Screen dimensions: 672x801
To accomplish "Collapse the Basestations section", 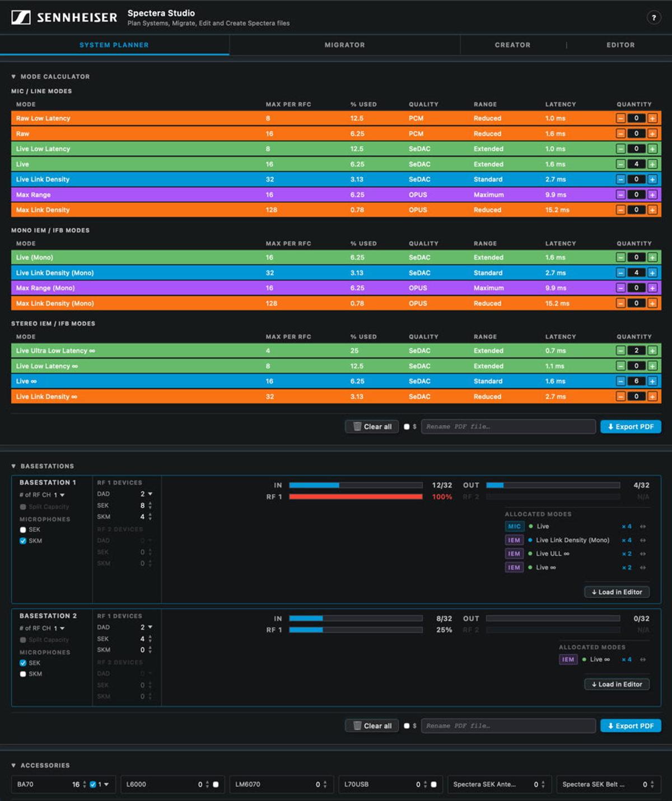I will point(13,465).
